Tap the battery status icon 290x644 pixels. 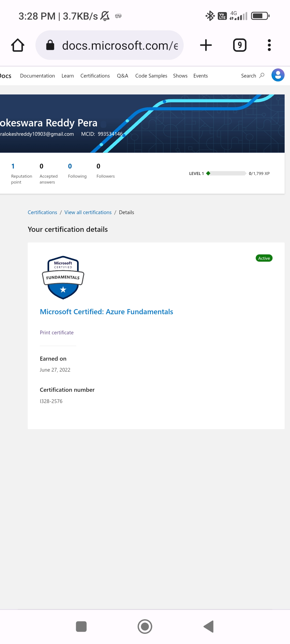coord(260,16)
